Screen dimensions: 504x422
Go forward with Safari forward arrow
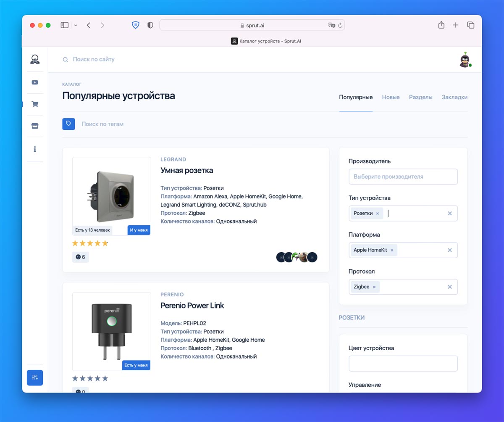102,25
